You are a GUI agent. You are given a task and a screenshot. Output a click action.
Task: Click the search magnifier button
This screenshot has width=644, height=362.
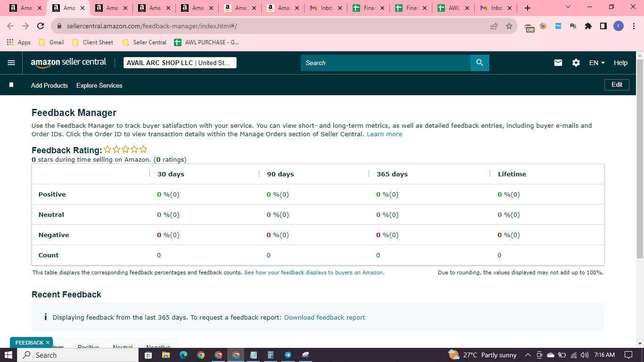479,63
